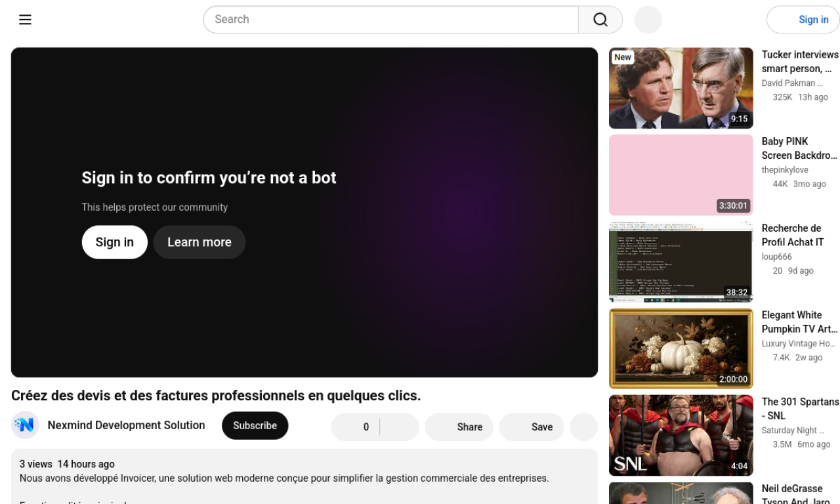
Task: Open the Learn more button
Action: pyautogui.click(x=199, y=242)
